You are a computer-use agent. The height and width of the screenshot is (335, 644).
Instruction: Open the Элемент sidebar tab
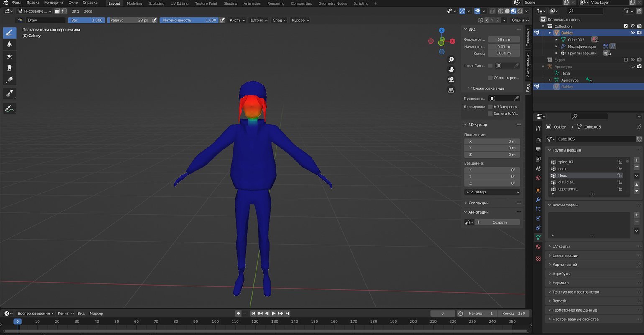point(528,38)
